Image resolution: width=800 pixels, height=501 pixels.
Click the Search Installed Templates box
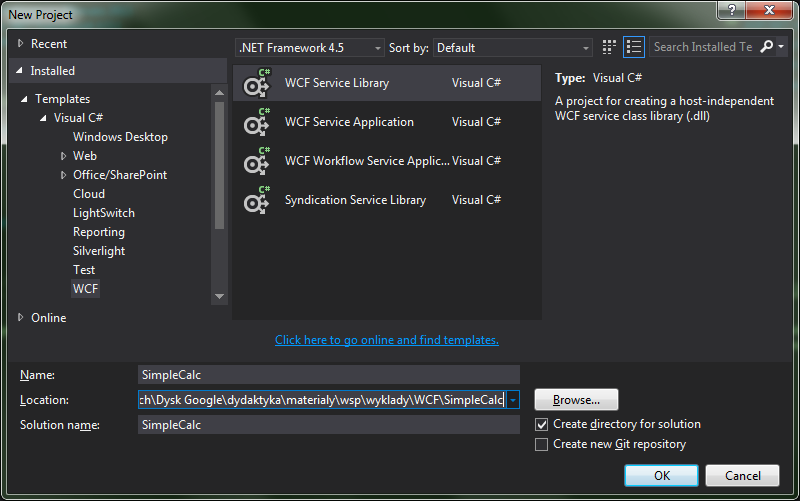704,47
